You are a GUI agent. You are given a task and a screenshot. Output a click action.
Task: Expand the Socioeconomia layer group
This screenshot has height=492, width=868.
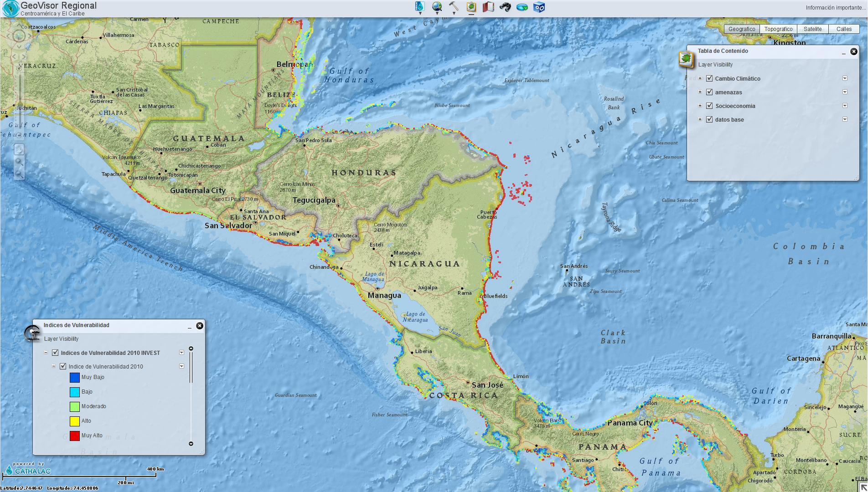[700, 106]
